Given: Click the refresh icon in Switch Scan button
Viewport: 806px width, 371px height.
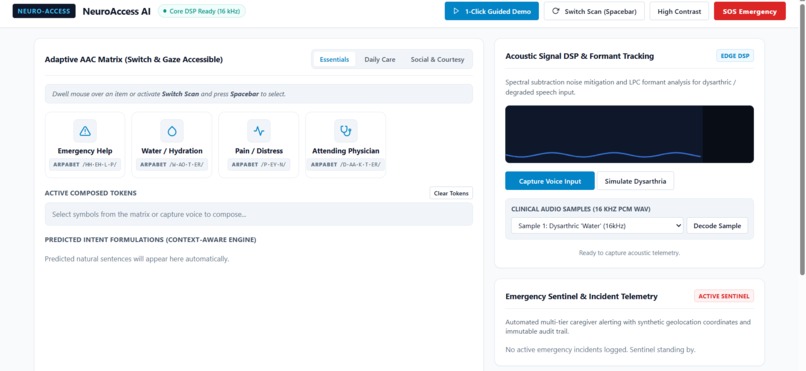Looking at the screenshot, I should [x=555, y=11].
